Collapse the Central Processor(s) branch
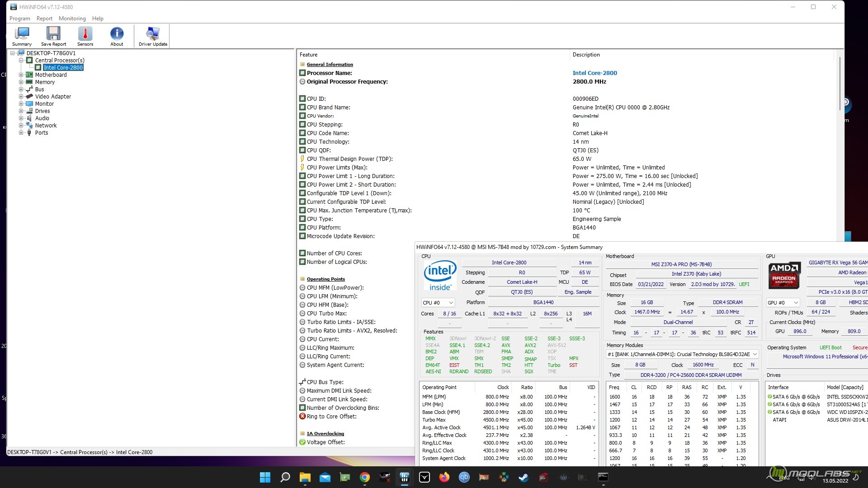 [x=21, y=60]
